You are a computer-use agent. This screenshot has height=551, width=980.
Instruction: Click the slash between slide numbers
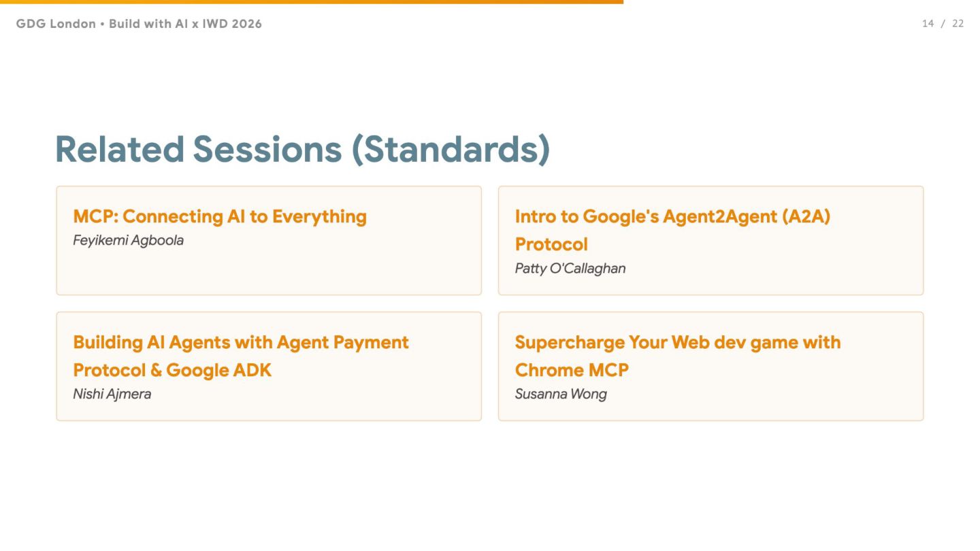coord(943,24)
